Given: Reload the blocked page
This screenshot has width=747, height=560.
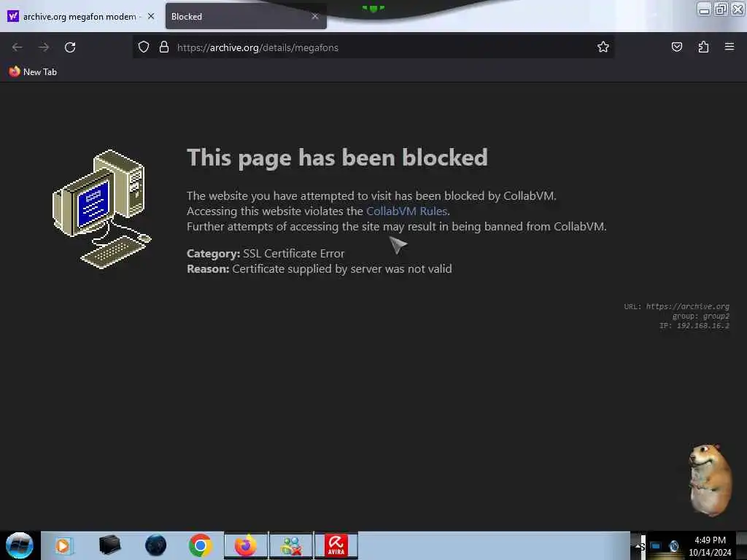Looking at the screenshot, I should click(x=70, y=47).
